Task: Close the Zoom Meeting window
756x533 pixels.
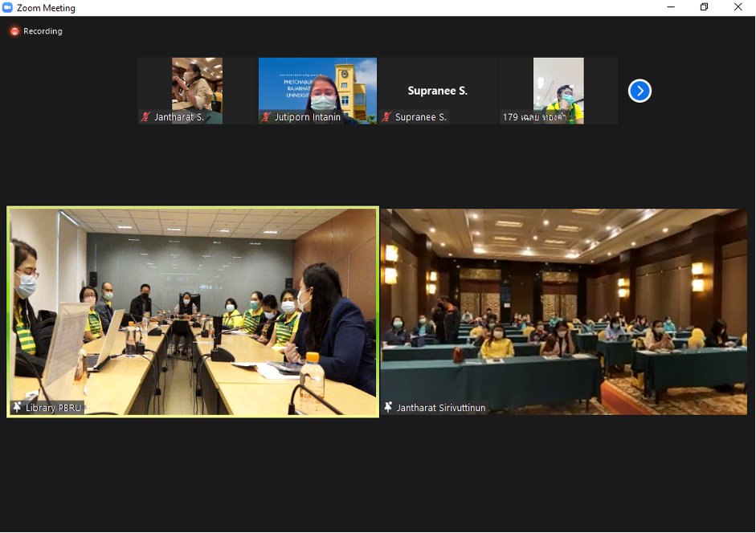Action: (738, 7)
